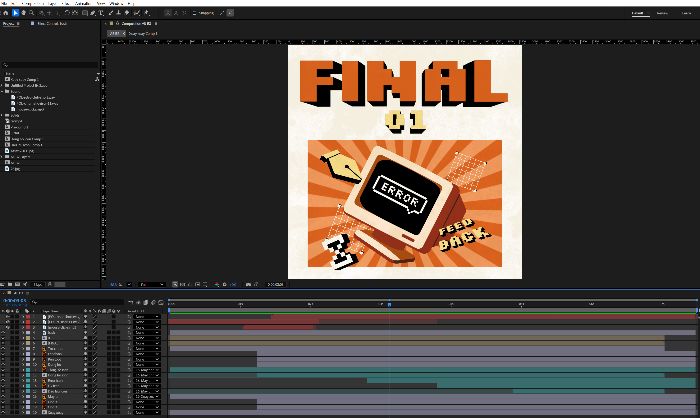Select the Hand tool
Viewport: 700px width, 418px height.
tap(24, 13)
